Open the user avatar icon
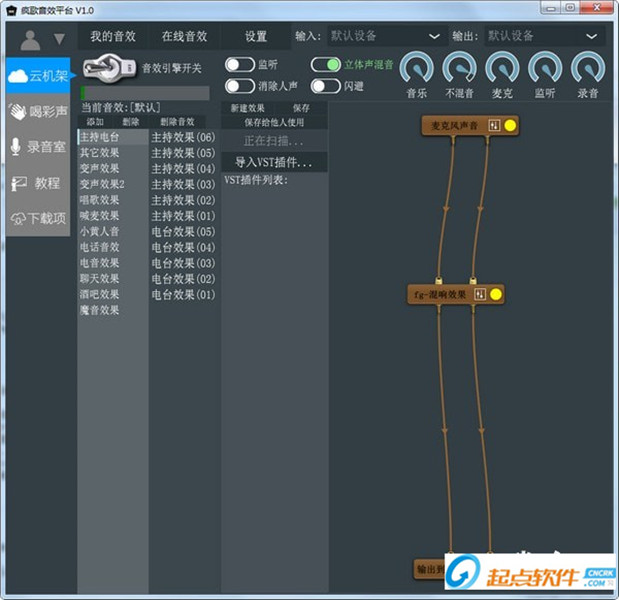This screenshot has width=619, height=600. click(x=30, y=40)
